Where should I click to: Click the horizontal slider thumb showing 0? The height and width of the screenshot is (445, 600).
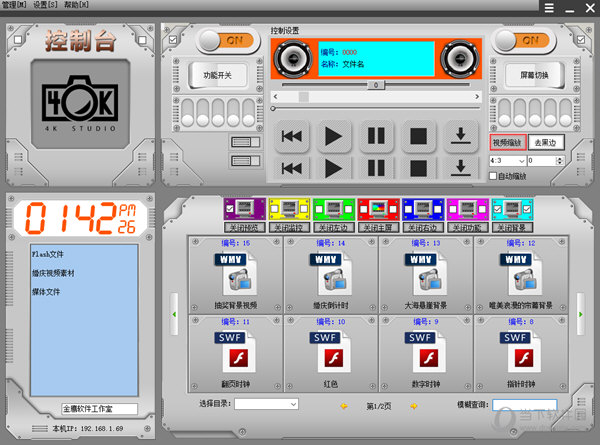point(376,85)
